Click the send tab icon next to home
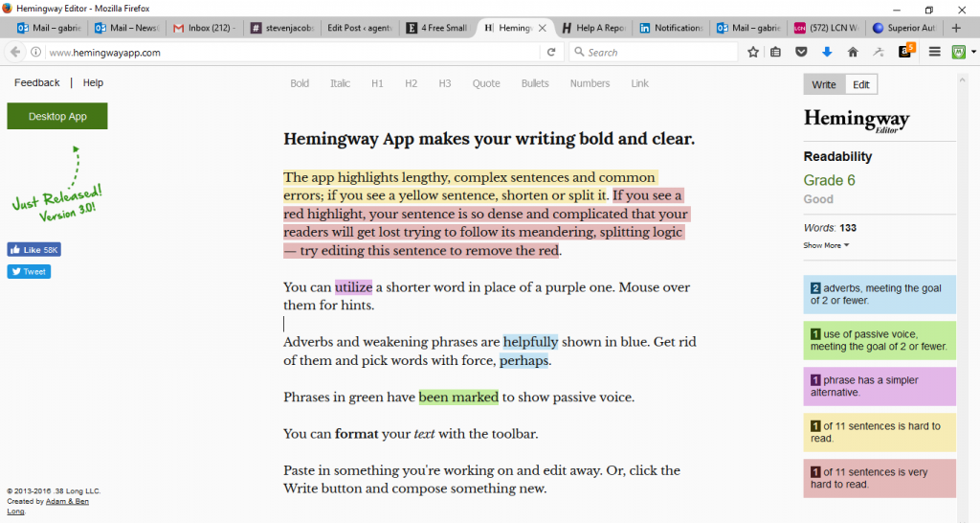 coord(879,52)
